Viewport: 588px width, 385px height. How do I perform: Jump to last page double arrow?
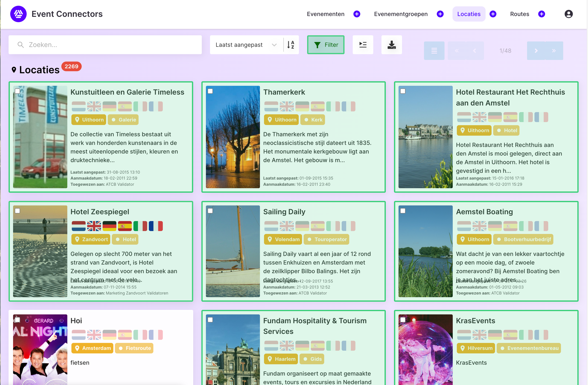coord(554,51)
